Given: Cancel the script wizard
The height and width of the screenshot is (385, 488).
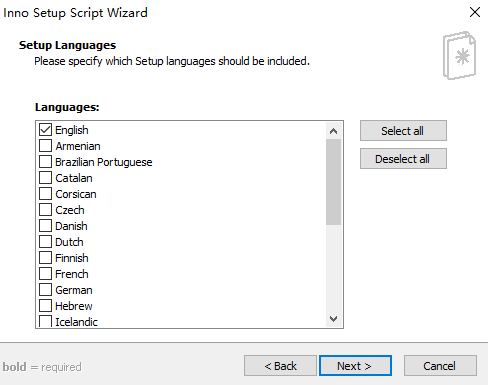Looking at the screenshot, I should 440,366.
